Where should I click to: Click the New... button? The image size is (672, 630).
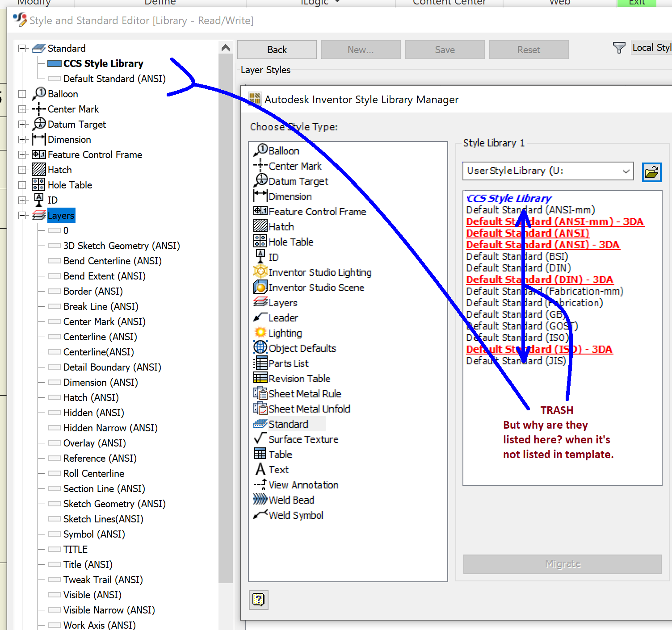(x=361, y=50)
